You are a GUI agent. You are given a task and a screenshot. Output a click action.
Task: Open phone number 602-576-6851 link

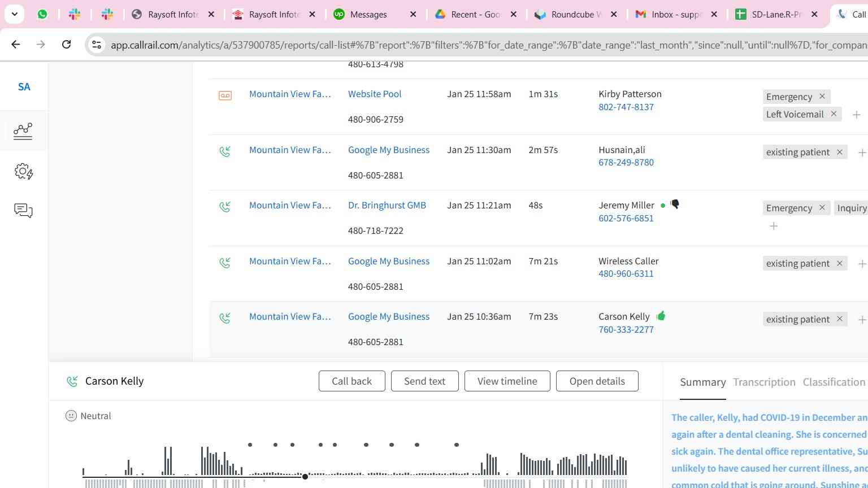[626, 218]
